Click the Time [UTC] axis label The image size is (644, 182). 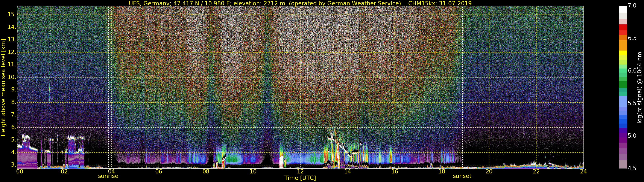[x=300, y=178]
